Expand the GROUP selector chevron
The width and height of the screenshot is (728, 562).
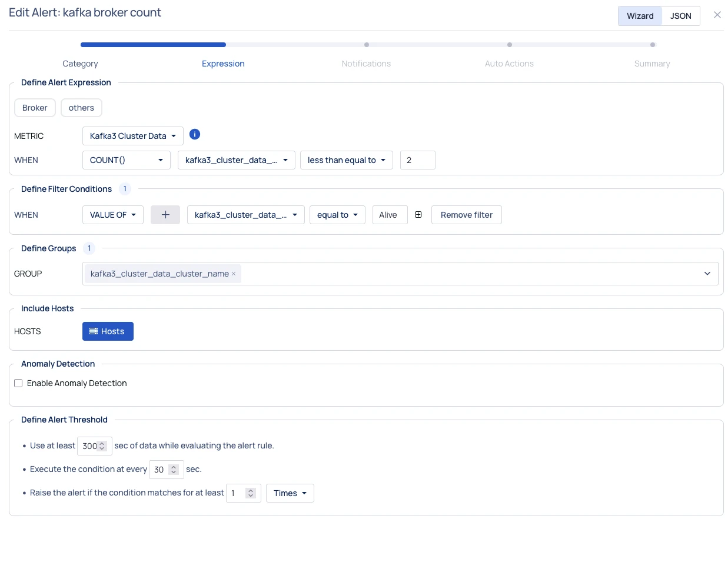click(x=707, y=274)
